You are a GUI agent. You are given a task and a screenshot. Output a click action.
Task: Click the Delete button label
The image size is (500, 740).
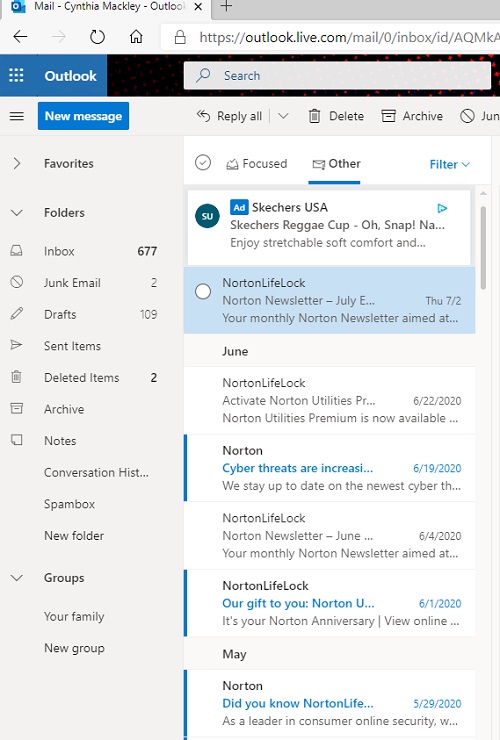(x=347, y=116)
